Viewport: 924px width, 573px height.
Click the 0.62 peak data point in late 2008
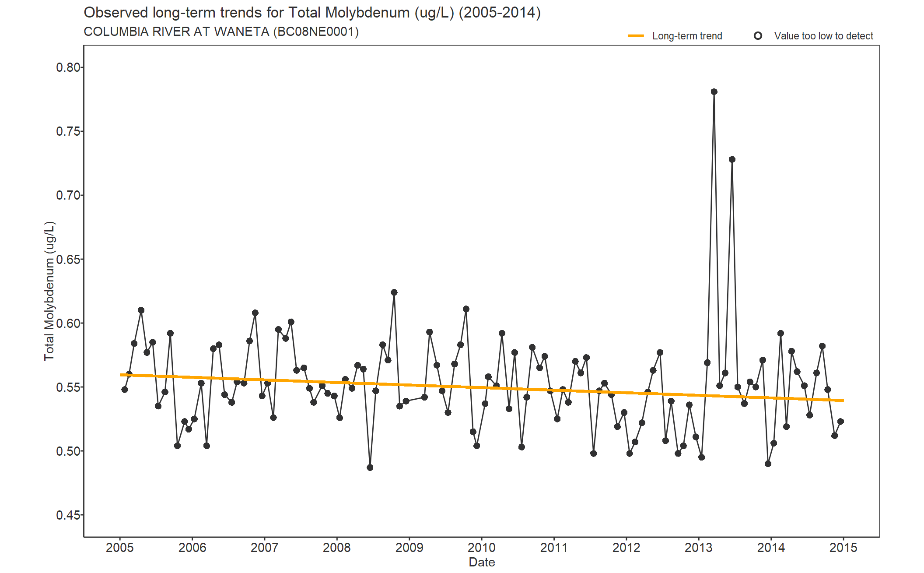point(394,292)
